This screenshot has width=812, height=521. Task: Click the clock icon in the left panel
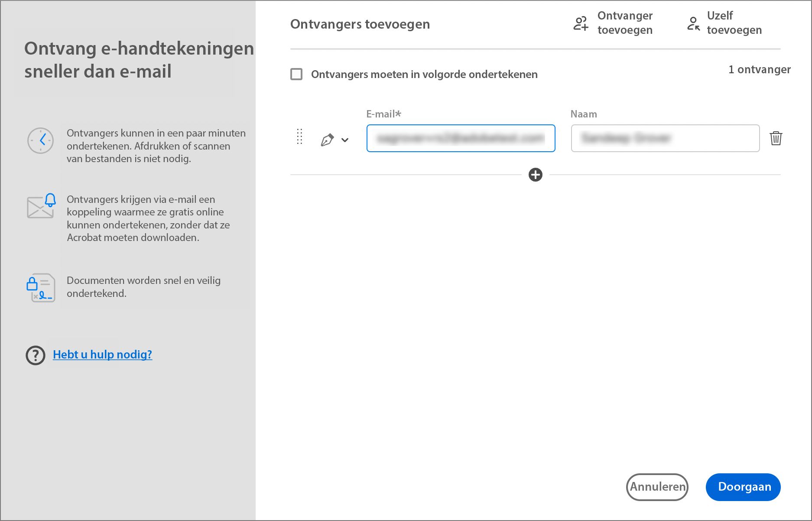(40, 141)
